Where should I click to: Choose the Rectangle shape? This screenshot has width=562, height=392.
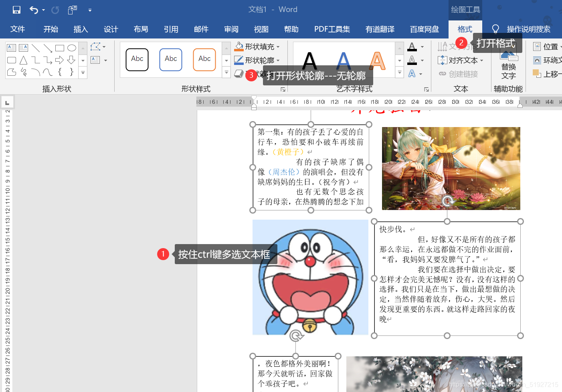[x=60, y=48]
